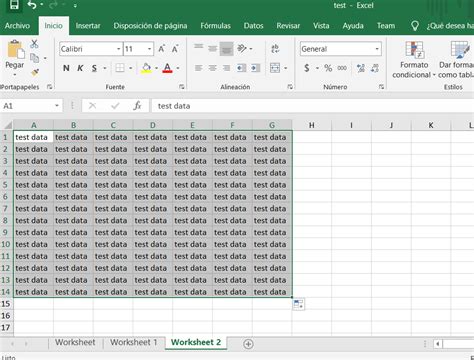The width and height of the screenshot is (474, 360).
Task: Apply red font color A
Action: pos(167,68)
